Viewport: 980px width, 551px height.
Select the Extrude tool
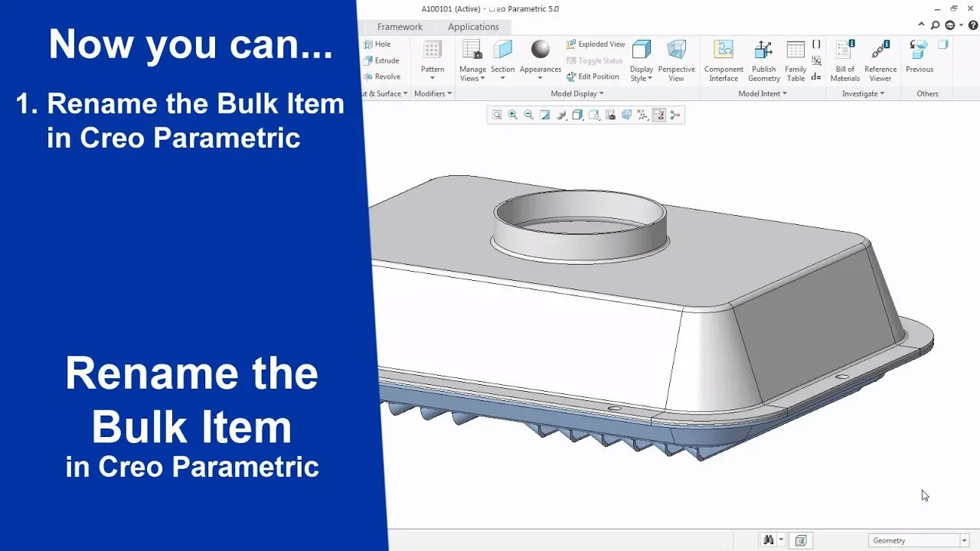381,60
